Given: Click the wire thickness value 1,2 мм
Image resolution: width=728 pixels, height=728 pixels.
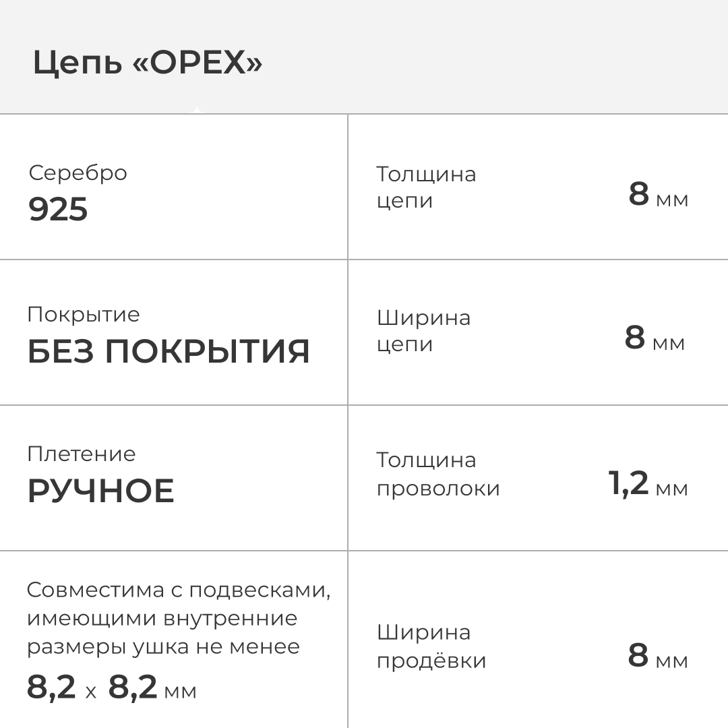Looking at the screenshot, I should pos(647,483).
